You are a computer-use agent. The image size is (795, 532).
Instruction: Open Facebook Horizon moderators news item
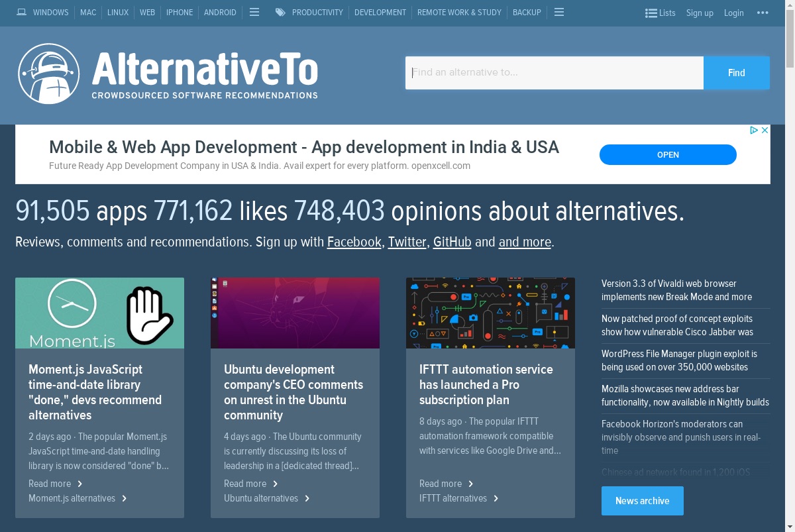point(681,437)
